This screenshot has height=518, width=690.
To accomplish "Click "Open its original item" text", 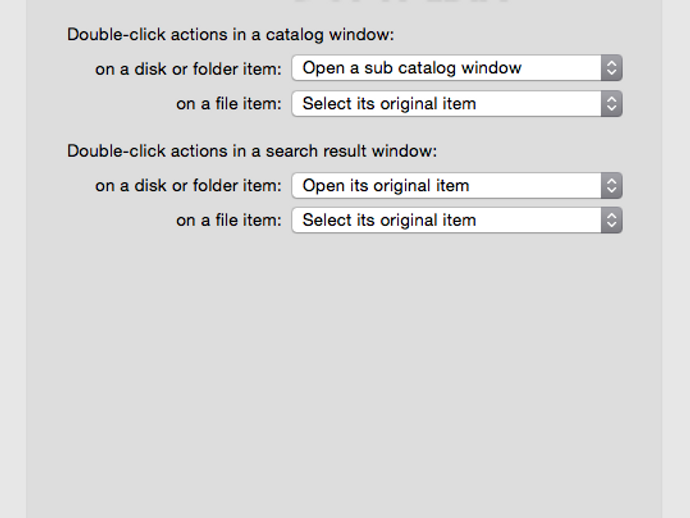I will coord(386,186).
